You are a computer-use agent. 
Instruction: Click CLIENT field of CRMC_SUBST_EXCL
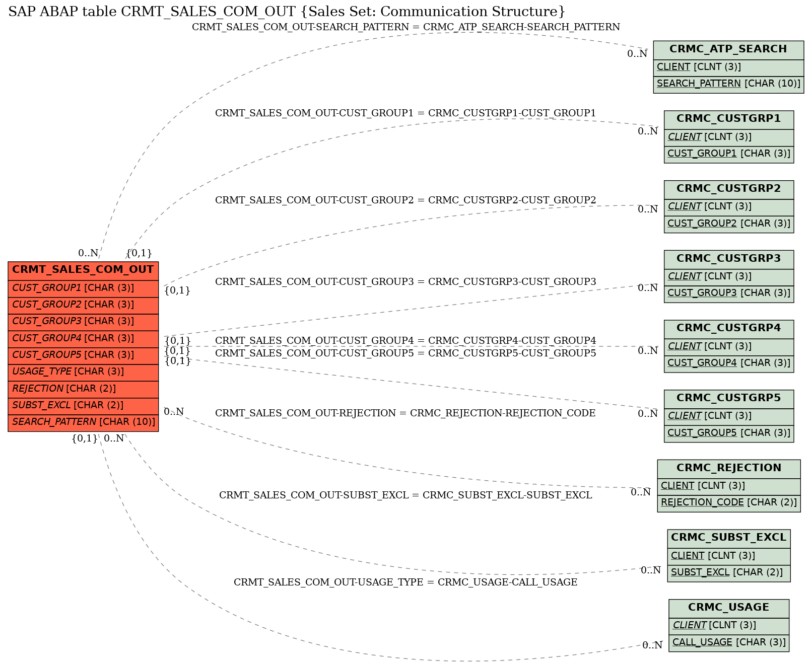click(x=729, y=556)
